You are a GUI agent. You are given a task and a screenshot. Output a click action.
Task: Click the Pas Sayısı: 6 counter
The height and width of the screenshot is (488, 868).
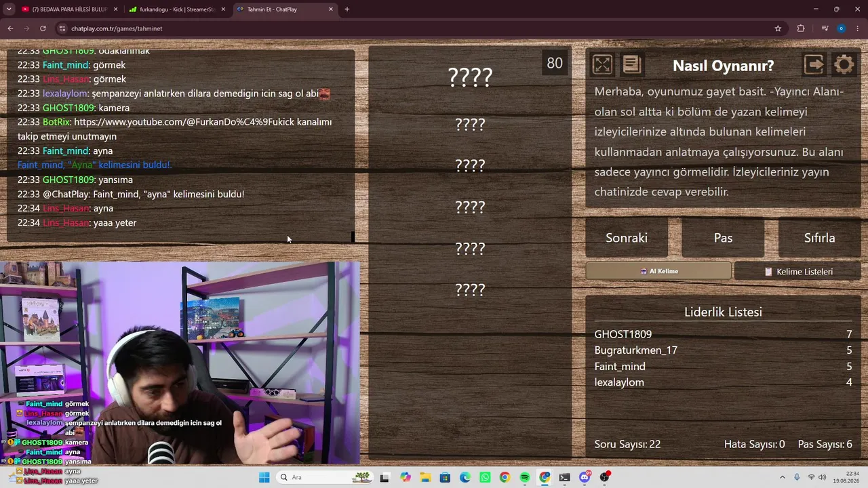coord(825,445)
